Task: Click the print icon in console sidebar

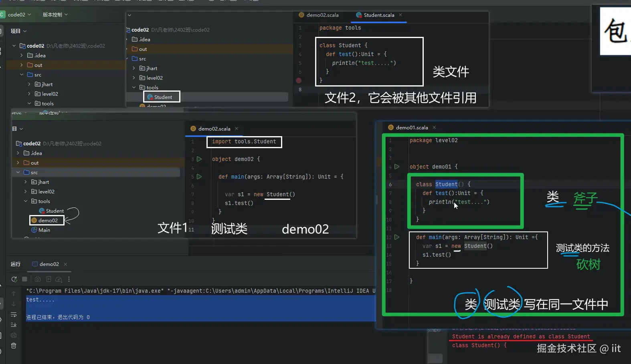Action: point(14,335)
